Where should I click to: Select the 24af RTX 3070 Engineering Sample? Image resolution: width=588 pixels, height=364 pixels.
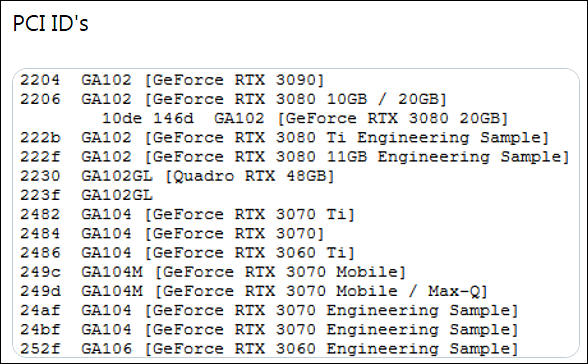pyautogui.click(x=269, y=310)
